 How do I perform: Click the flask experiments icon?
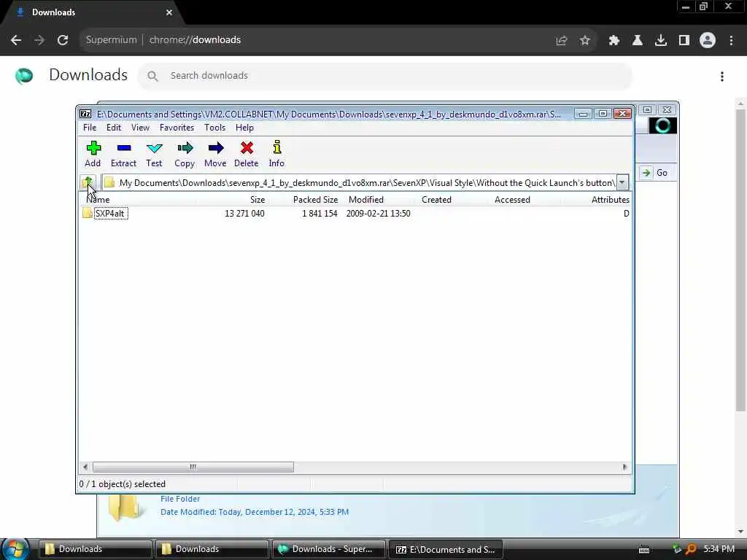pyautogui.click(x=638, y=41)
